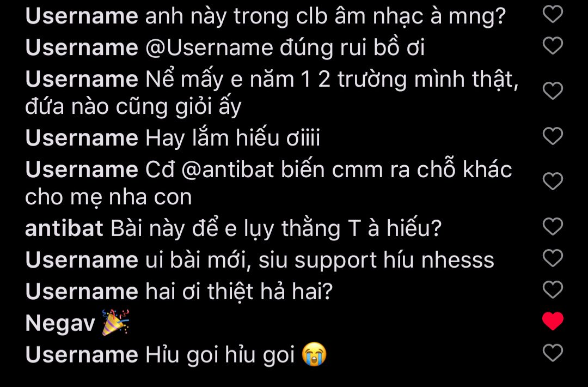Open the @Username mention in reply
The width and height of the screenshot is (588, 387).
point(209,48)
